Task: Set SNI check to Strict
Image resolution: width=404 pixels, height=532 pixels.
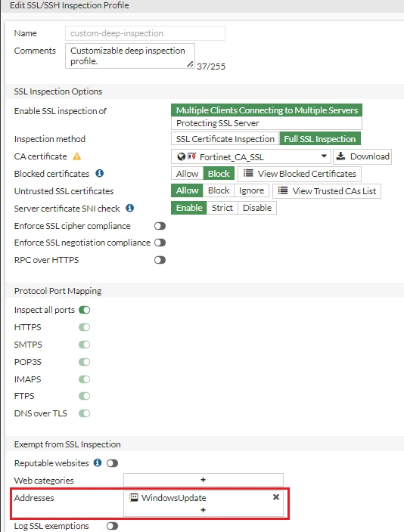Action: tap(222, 208)
